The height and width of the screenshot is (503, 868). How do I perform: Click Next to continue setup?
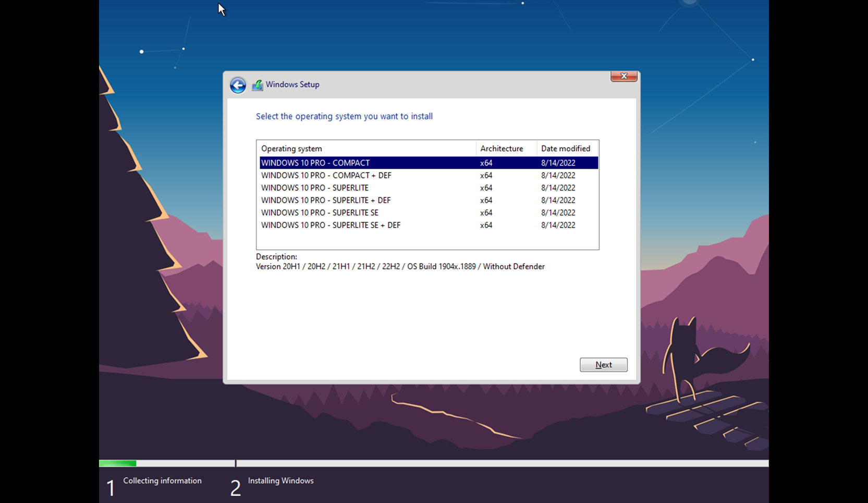click(604, 365)
